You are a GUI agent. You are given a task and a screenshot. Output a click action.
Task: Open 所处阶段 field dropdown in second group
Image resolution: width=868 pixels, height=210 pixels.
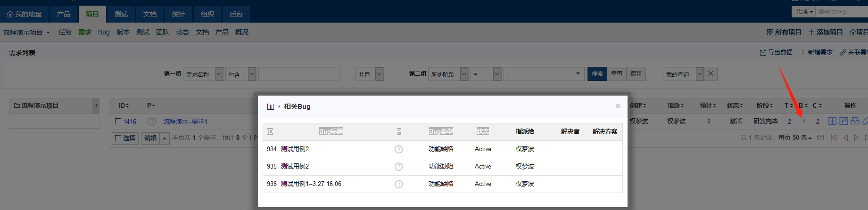(x=448, y=74)
